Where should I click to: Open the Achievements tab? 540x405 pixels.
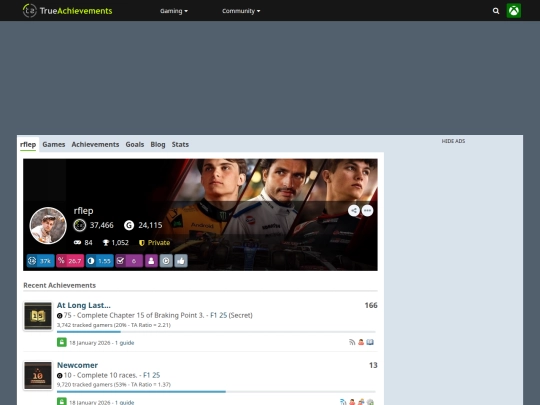pyautogui.click(x=95, y=144)
